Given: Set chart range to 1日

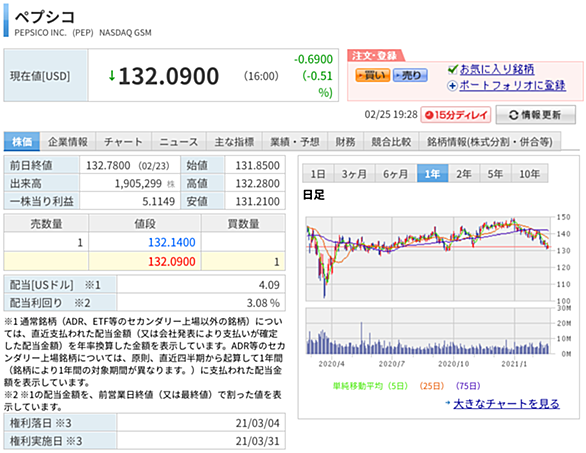Looking at the screenshot, I should pyautogui.click(x=318, y=173).
